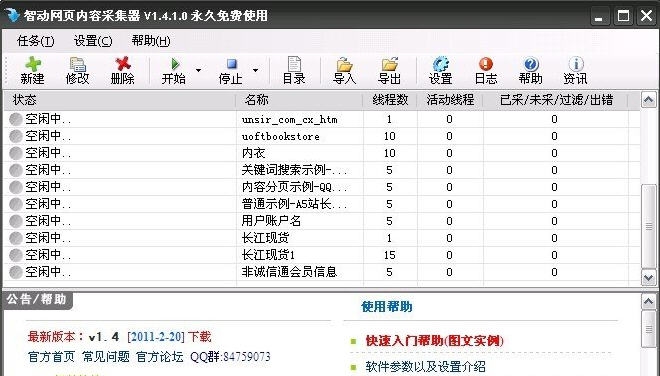Open 软件参数以及设置介绍 link
Screen dimensions: 660x376
tap(425, 367)
